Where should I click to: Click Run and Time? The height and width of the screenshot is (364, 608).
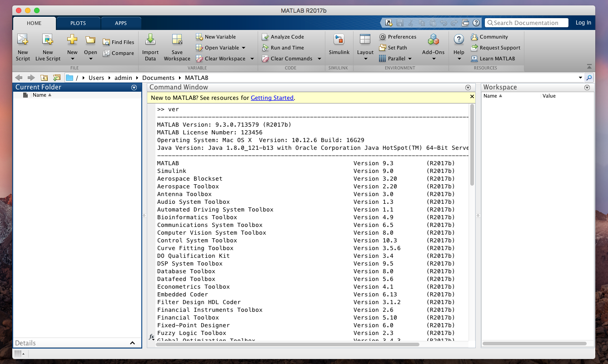(x=283, y=48)
